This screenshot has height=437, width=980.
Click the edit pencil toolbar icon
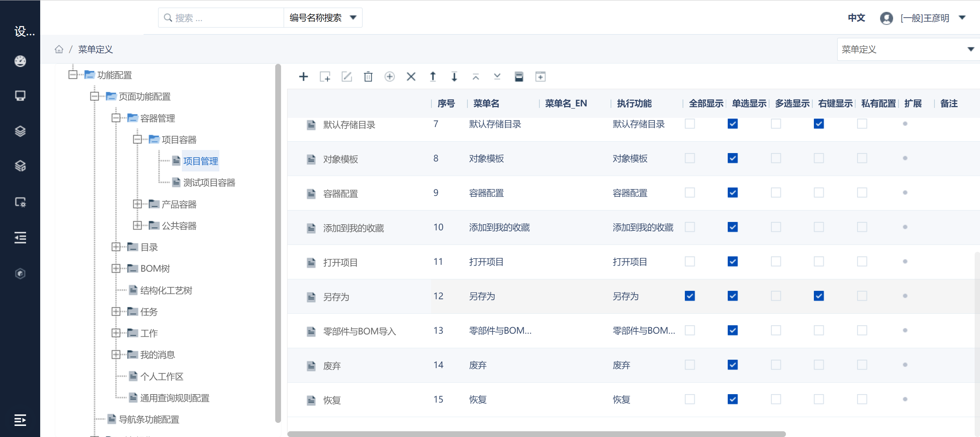click(x=346, y=77)
